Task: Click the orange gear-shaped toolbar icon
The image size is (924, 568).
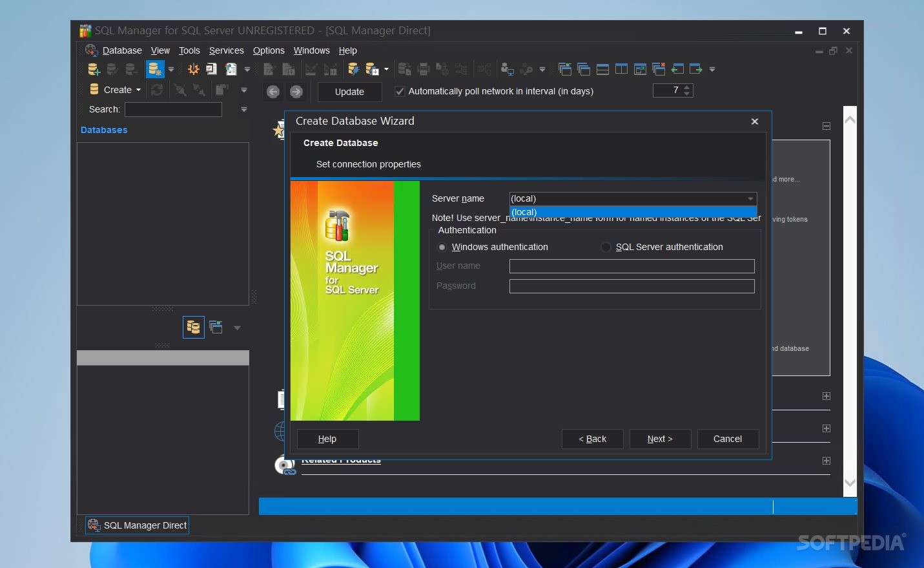Action: pyautogui.click(x=193, y=69)
